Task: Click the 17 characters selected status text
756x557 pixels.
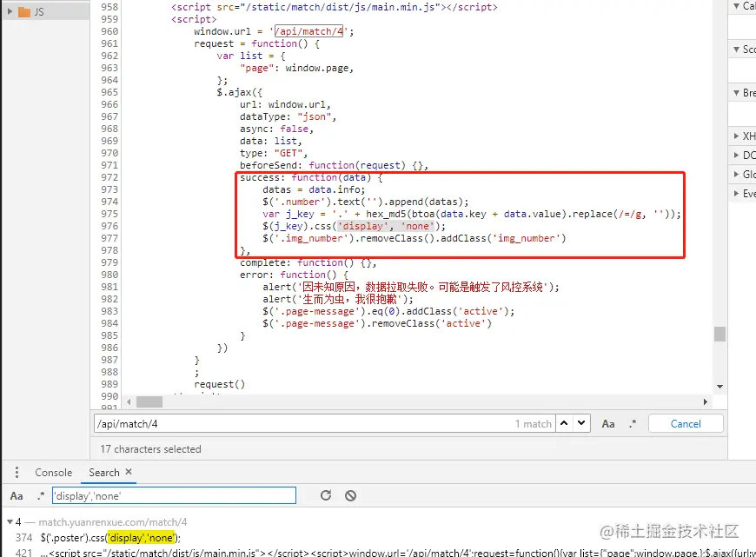Action: [x=150, y=449]
